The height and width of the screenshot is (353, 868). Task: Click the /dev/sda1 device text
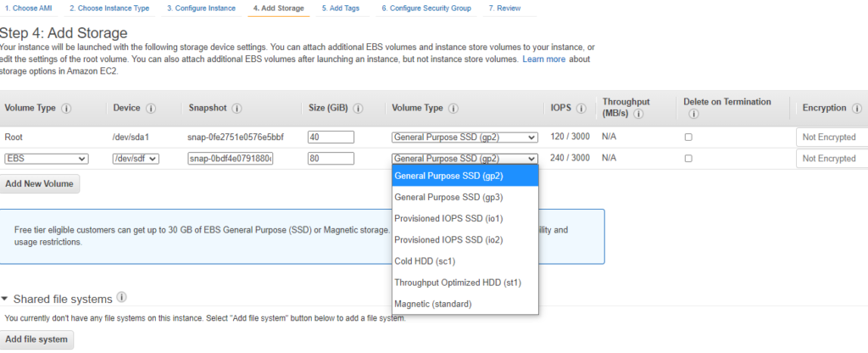[x=130, y=137]
